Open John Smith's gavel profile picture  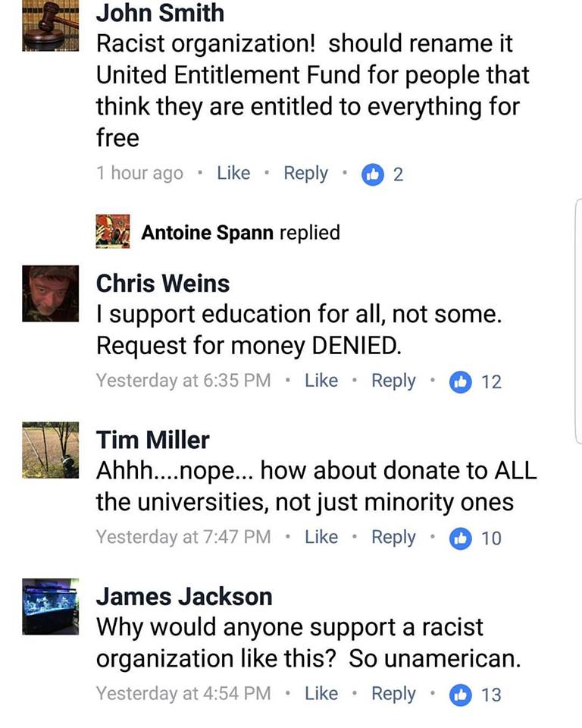[50, 26]
